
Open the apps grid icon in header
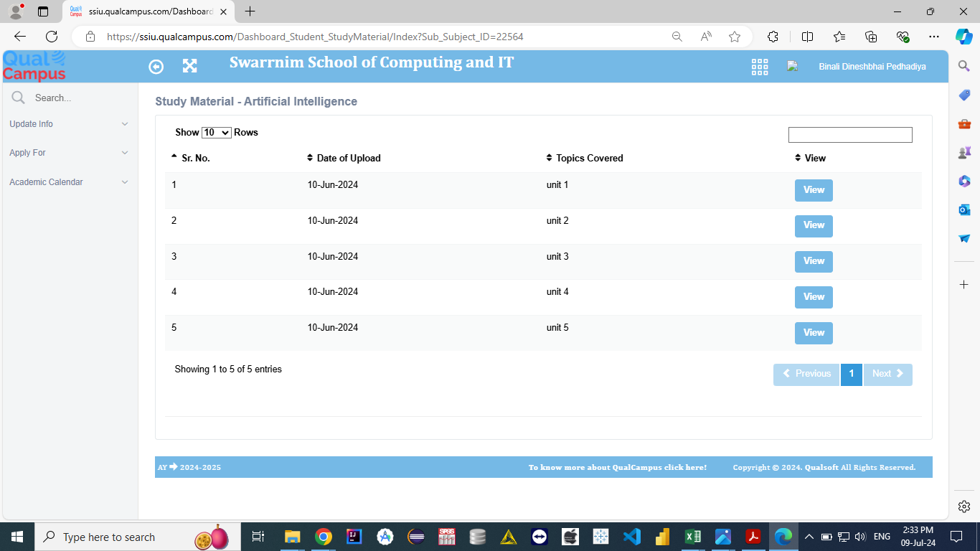760,67
